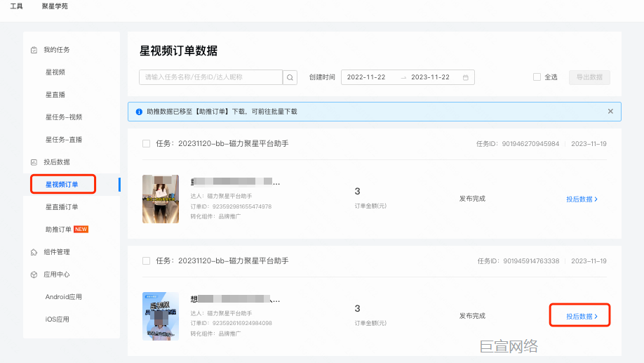Viewport: 644px width, 363px height.
Task: Click the 导出数据 button
Action: point(589,77)
